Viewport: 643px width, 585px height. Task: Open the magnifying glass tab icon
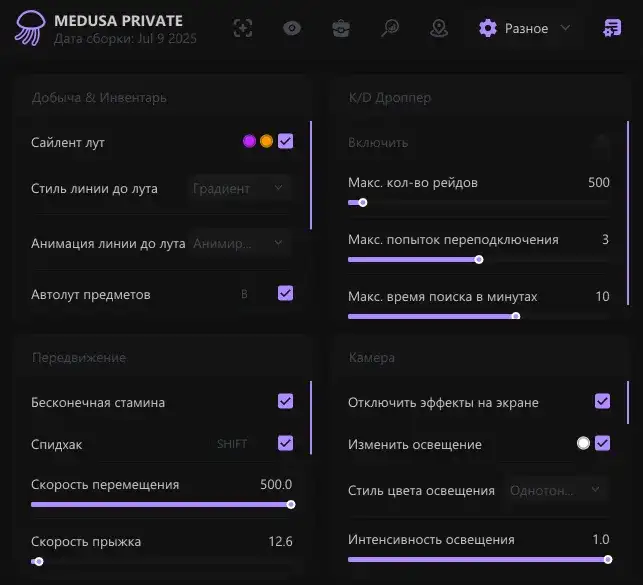[x=390, y=29]
